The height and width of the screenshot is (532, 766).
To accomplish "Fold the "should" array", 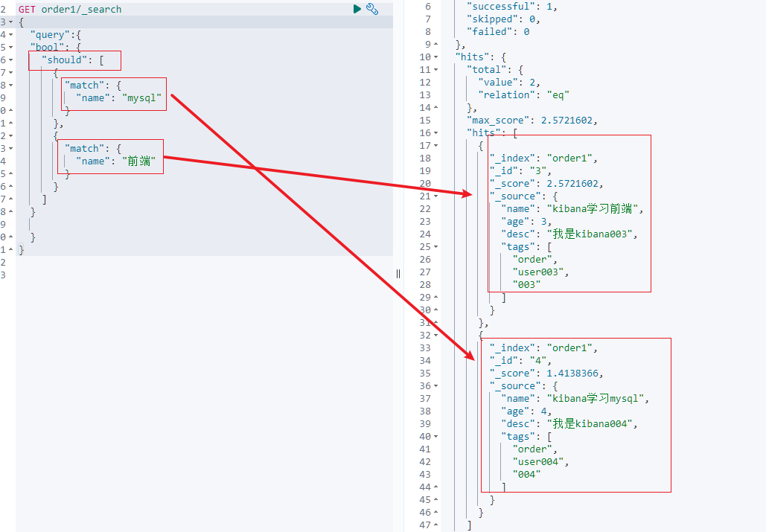I will [10, 60].
